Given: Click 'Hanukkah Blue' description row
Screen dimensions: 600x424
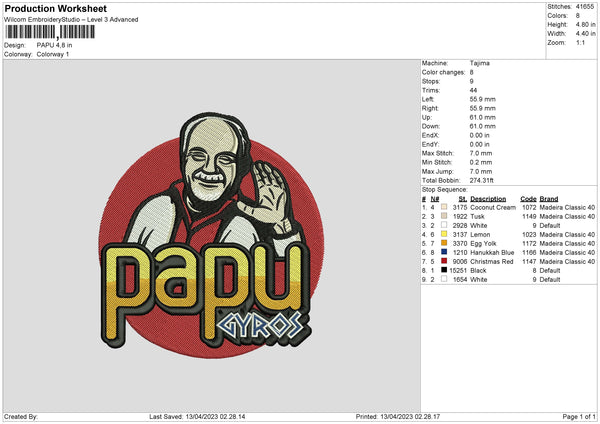Looking at the screenshot, I should pyautogui.click(x=492, y=252).
